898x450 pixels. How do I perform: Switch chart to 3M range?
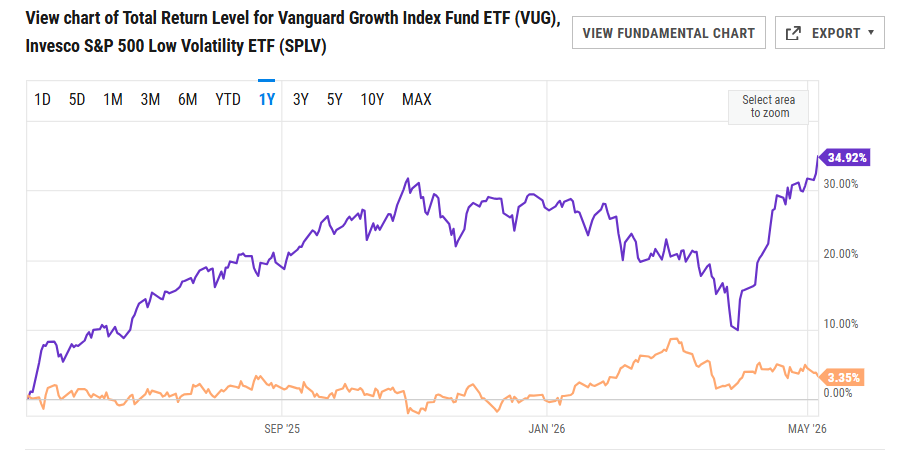(150, 100)
